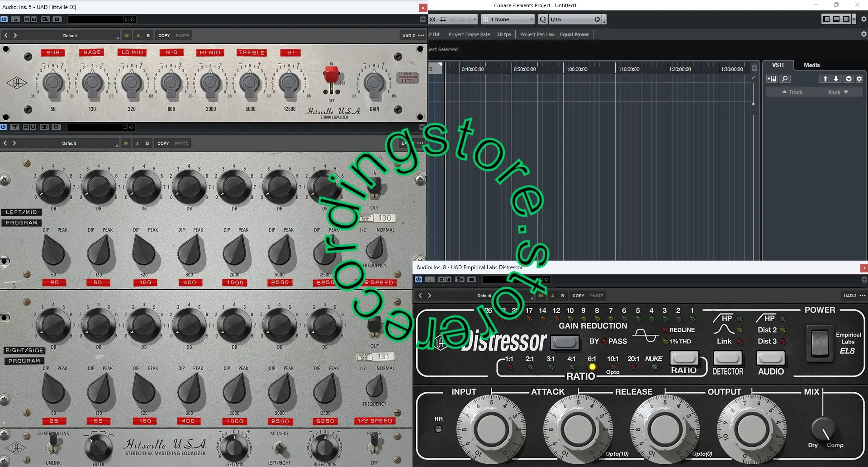Screen dimensions: 868x467
Task: Bypass Distressor plugin using its power icon
Action: pyautogui.click(x=418, y=280)
